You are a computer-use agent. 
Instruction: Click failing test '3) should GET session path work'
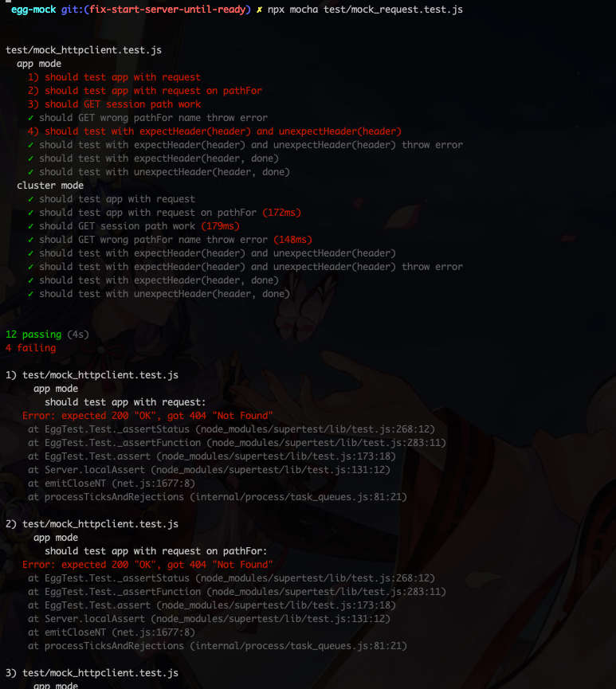point(114,104)
